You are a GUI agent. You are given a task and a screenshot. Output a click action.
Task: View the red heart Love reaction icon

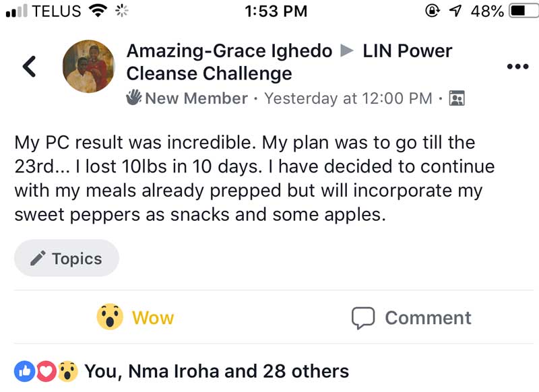click(x=44, y=370)
